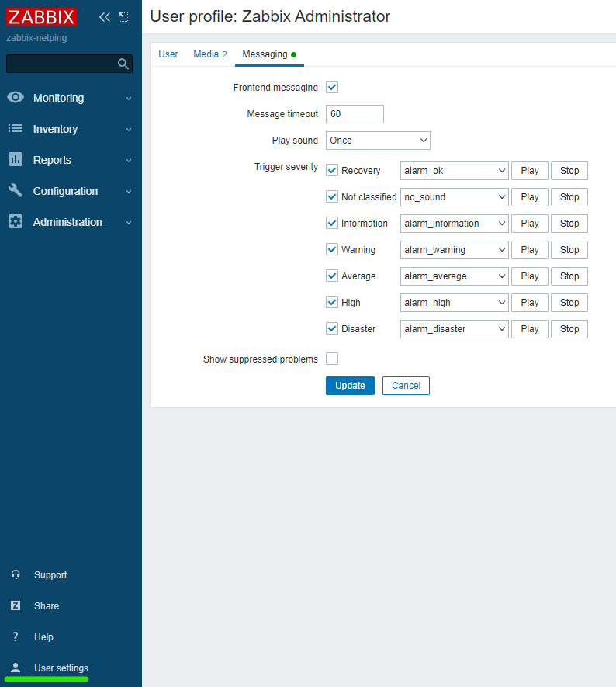Click the Zabbix logo
616x687 pixels.
42,16
